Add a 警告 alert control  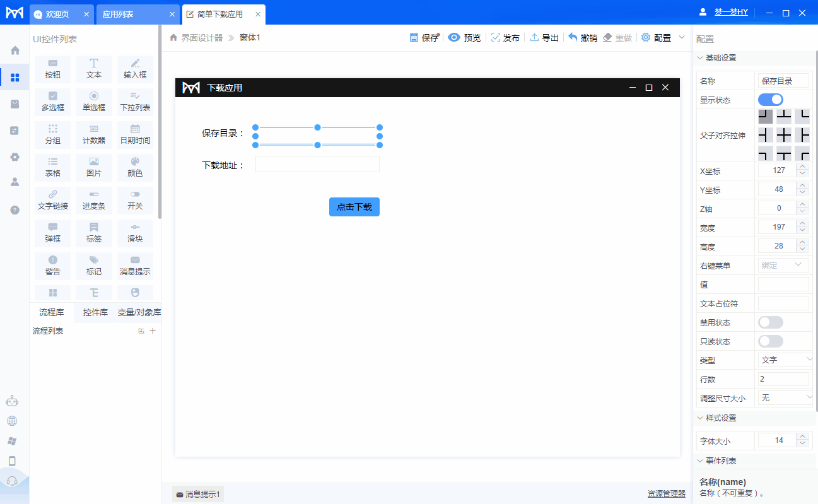tap(53, 266)
